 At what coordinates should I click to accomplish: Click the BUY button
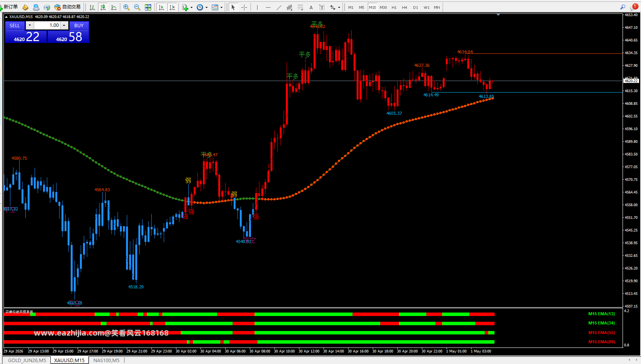click(79, 25)
